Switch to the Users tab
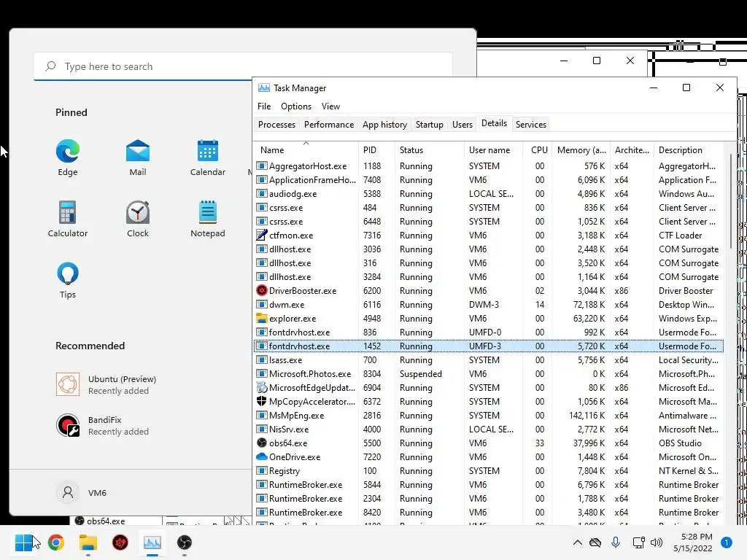 click(x=462, y=124)
